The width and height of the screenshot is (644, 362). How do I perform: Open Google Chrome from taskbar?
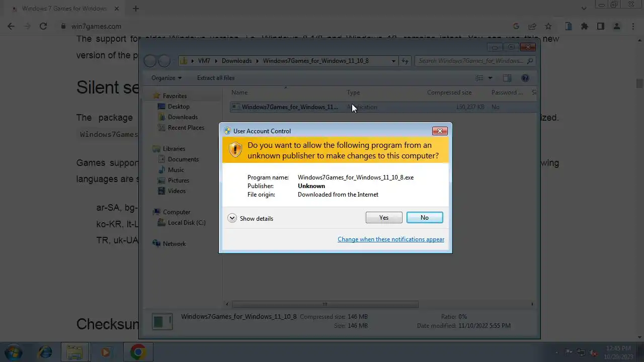click(138, 352)
